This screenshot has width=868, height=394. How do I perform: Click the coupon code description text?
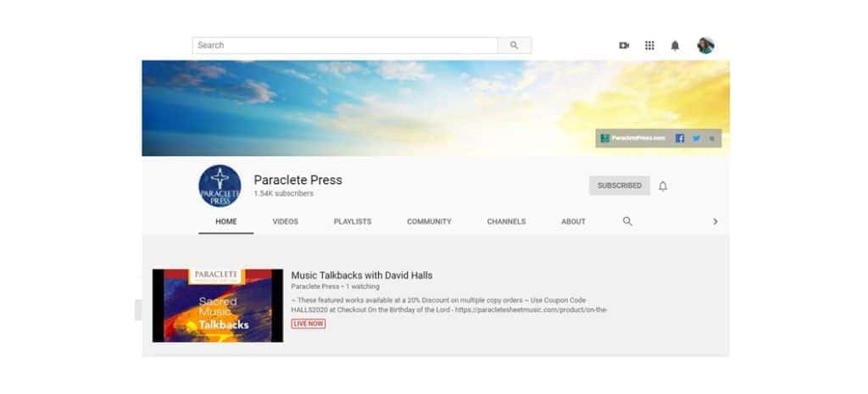[x=449, y=305]
